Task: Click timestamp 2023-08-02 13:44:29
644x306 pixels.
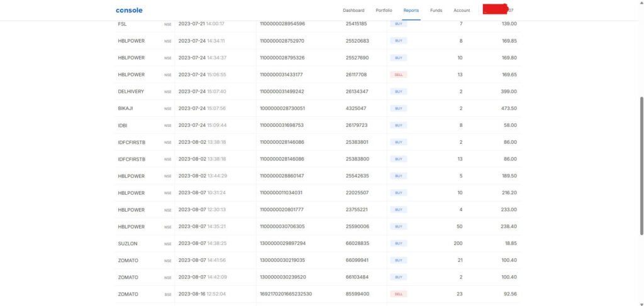Action: coord(203,176)
